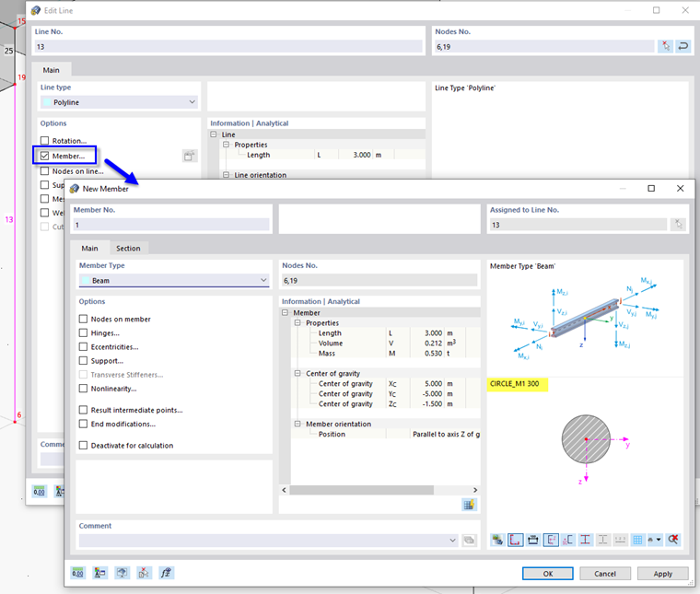Enable the Hinges option
700x594 pixels.
pos(83,333)
